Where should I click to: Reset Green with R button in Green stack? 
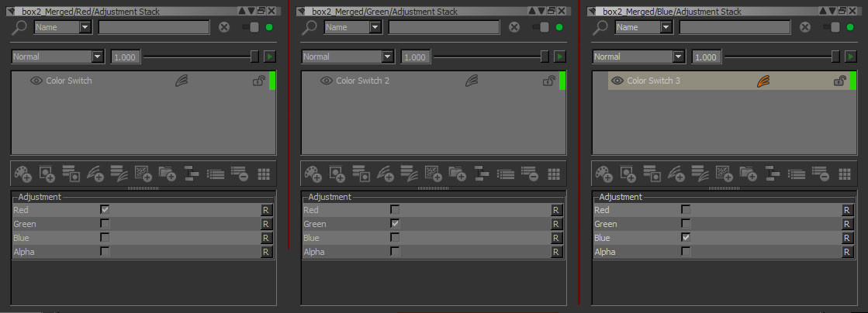pyautogui.click(x=556, y=224)
